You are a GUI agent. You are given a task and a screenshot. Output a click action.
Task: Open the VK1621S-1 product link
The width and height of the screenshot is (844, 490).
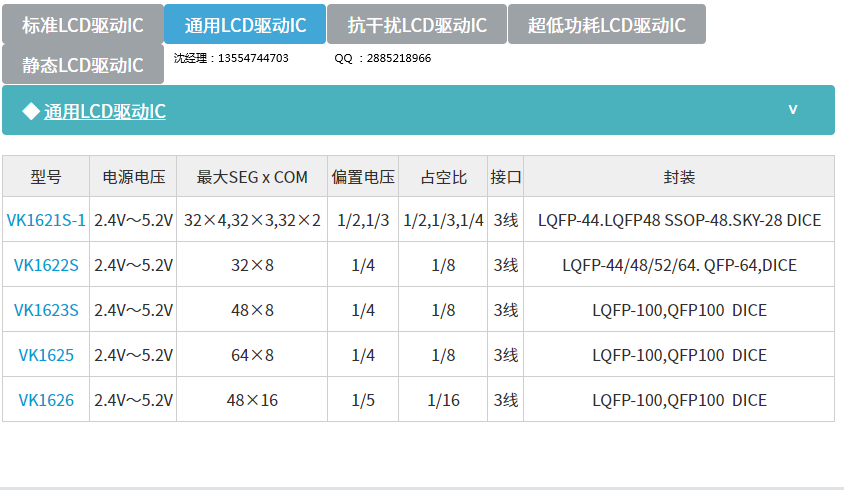46,220
